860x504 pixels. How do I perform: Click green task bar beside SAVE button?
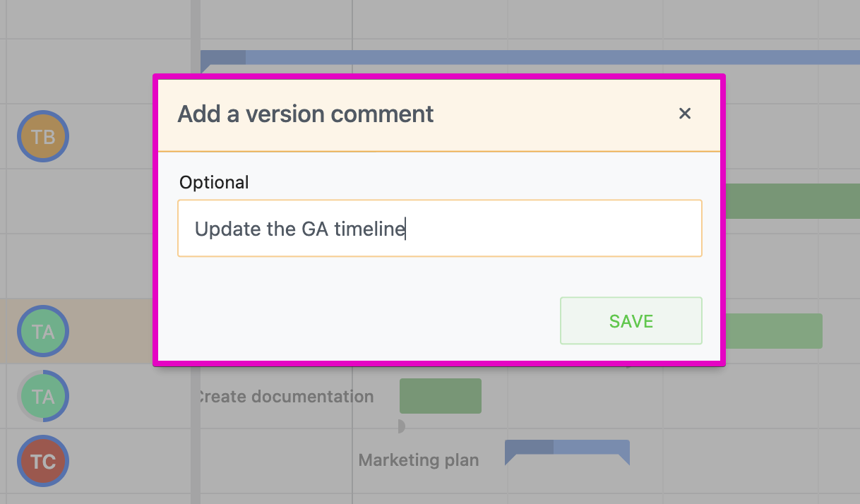tap(774, 331)
